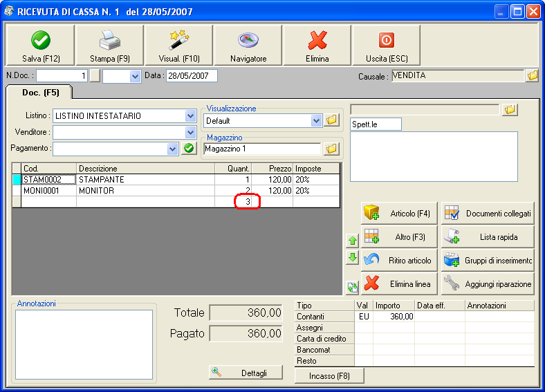The width and height of the screenshot is (545, 392).
Task: Open Dettagli magnifier button
Action: (246, 373)
